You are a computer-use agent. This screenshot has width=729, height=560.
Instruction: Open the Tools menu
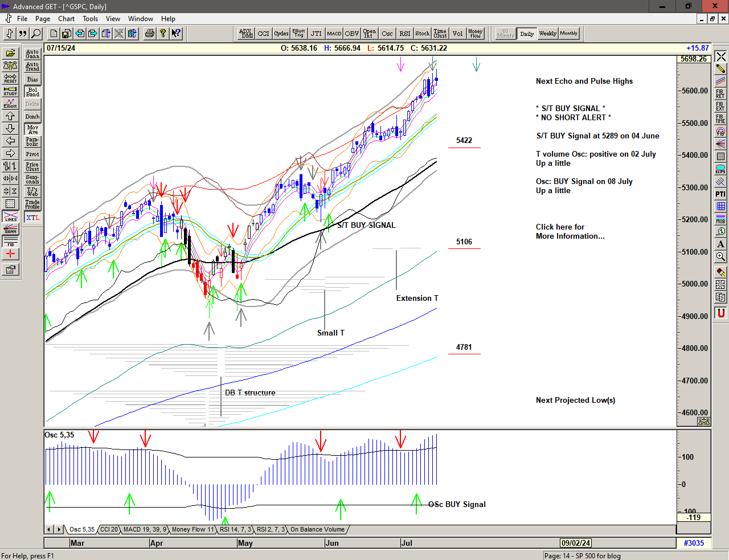click(x=90, y=19)
